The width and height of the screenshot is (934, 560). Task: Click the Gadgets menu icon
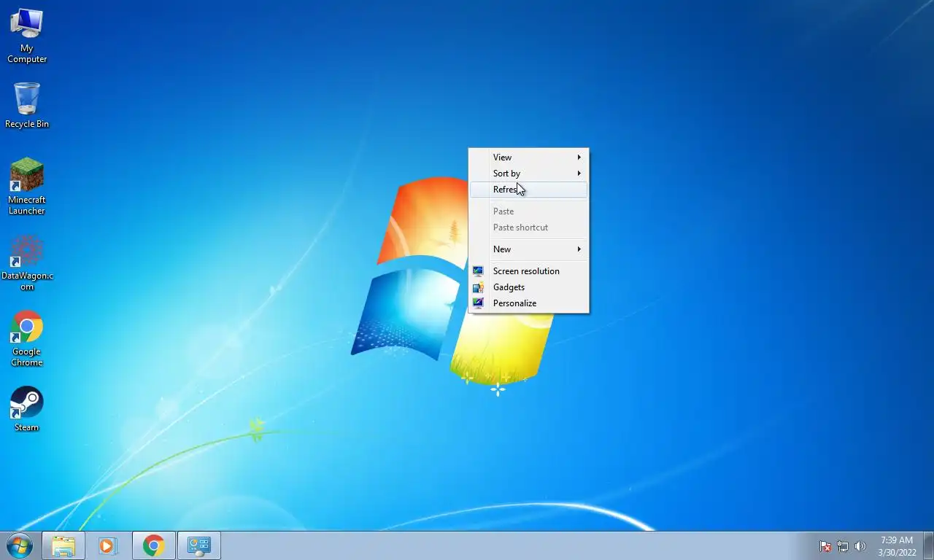478,287
